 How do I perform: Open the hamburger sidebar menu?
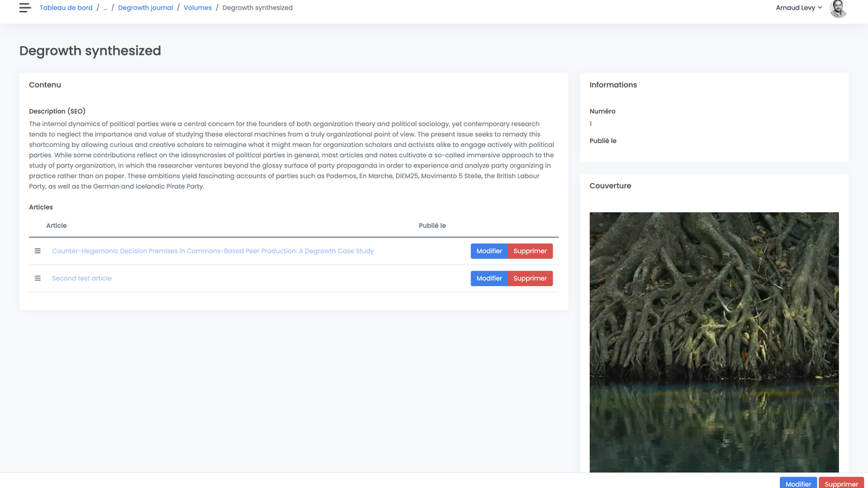pyautogui.click(x=25, y=8)
